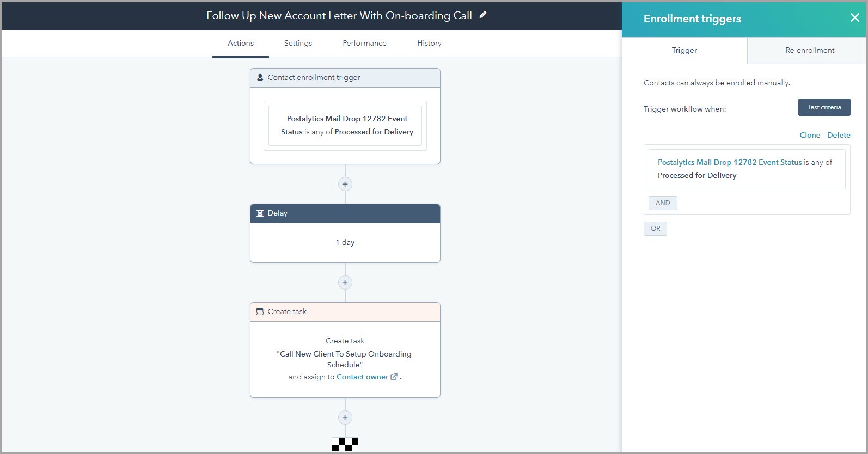Viewport: 868px width, 454px height.
Task: Add action after the enrollment trigger
Action: (x=345, y=184)
